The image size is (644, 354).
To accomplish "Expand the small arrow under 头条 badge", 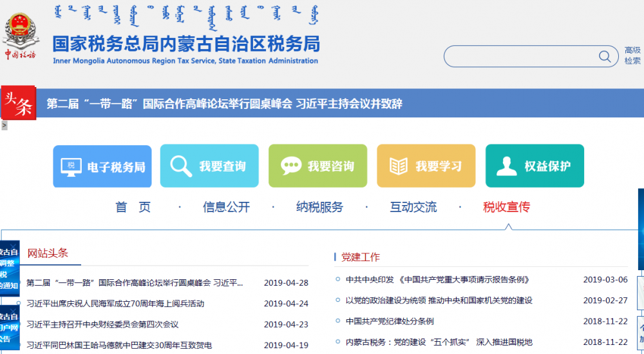I will [x=4, y=125].
